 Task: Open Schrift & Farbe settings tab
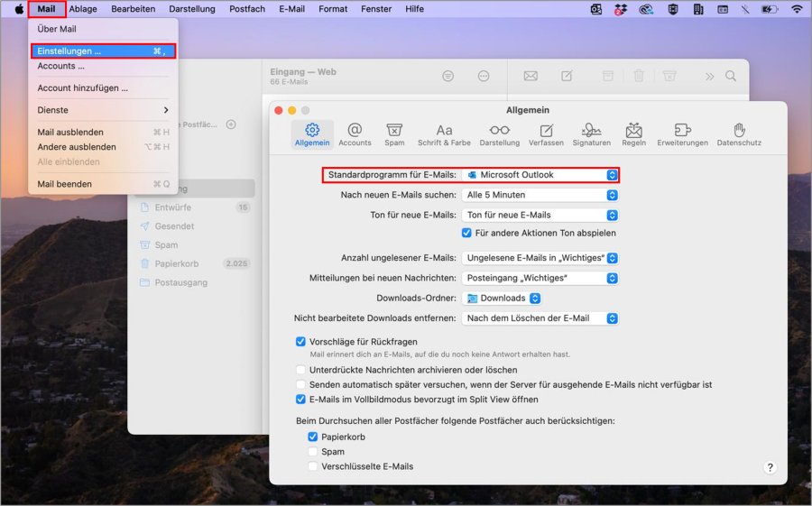(x=444, y=134)
